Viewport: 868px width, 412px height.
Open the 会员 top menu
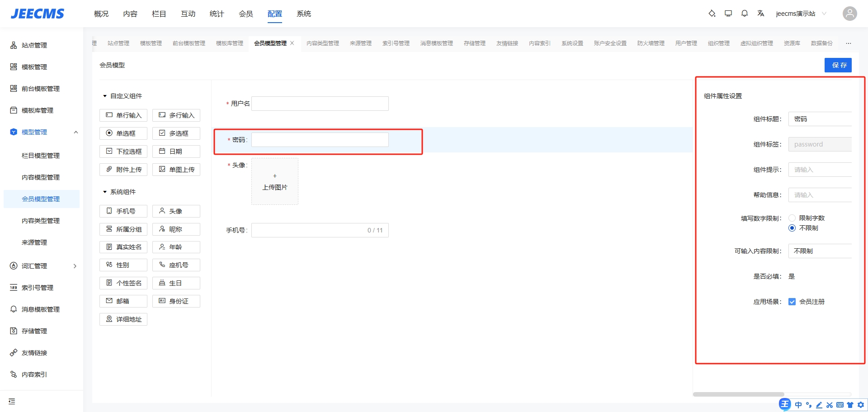click(x=246, y=14)
